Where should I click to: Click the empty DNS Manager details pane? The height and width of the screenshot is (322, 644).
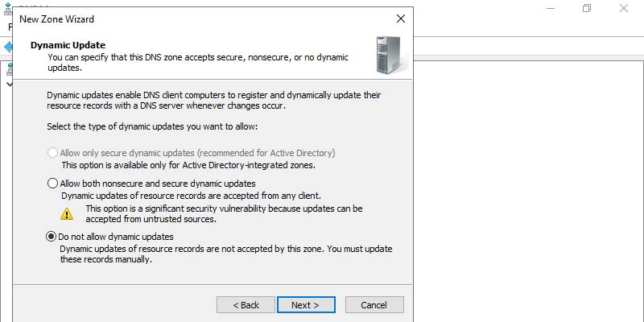[528, 191]
